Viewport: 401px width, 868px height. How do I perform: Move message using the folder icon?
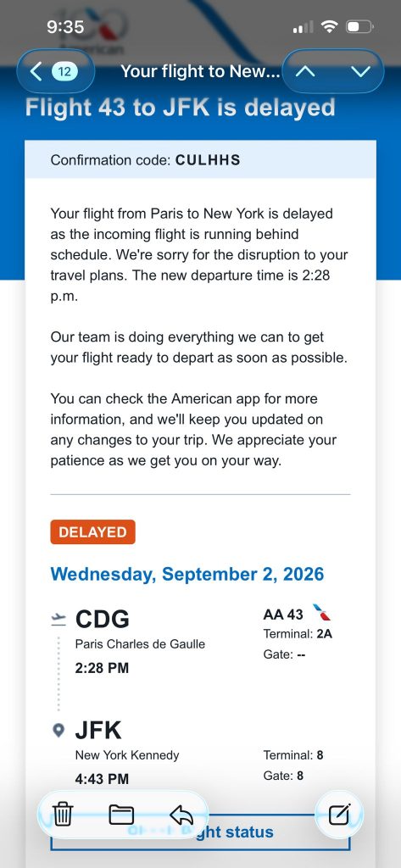121,815
